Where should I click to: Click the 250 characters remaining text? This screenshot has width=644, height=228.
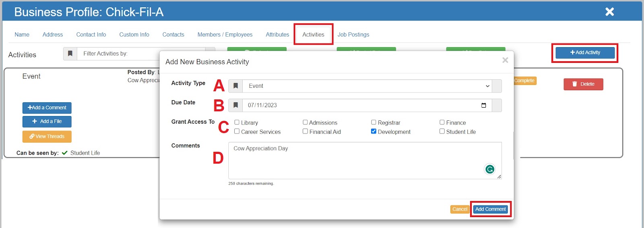251,183
